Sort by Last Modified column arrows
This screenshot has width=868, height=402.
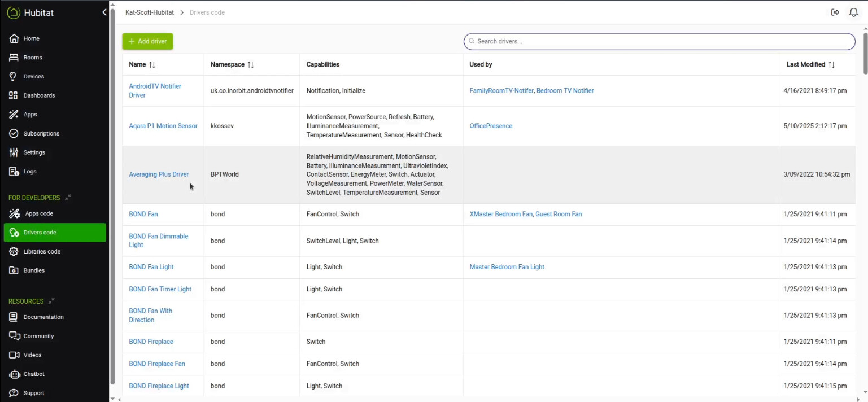click(x=831, y=65)
